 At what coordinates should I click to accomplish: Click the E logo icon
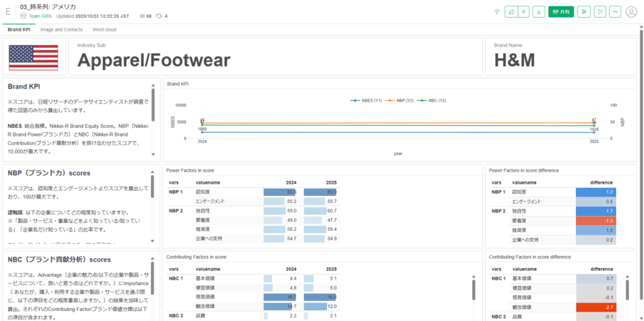click(7, 11)
